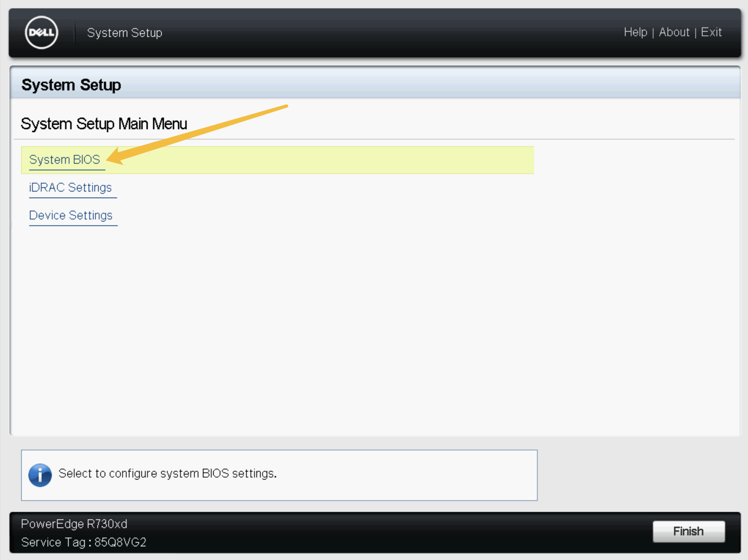The image size is (748, 560).
Task: Select Exit in header
Action: click(x=711, y=32)
